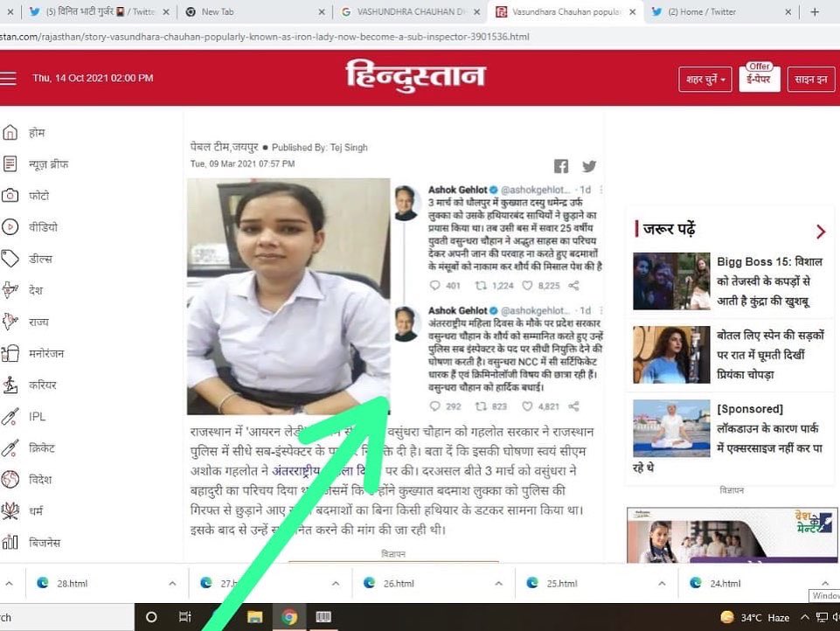Click Windows Cortana circle icon
The width and height of the screenshot is (840, 631).
[x=151, y=617]
